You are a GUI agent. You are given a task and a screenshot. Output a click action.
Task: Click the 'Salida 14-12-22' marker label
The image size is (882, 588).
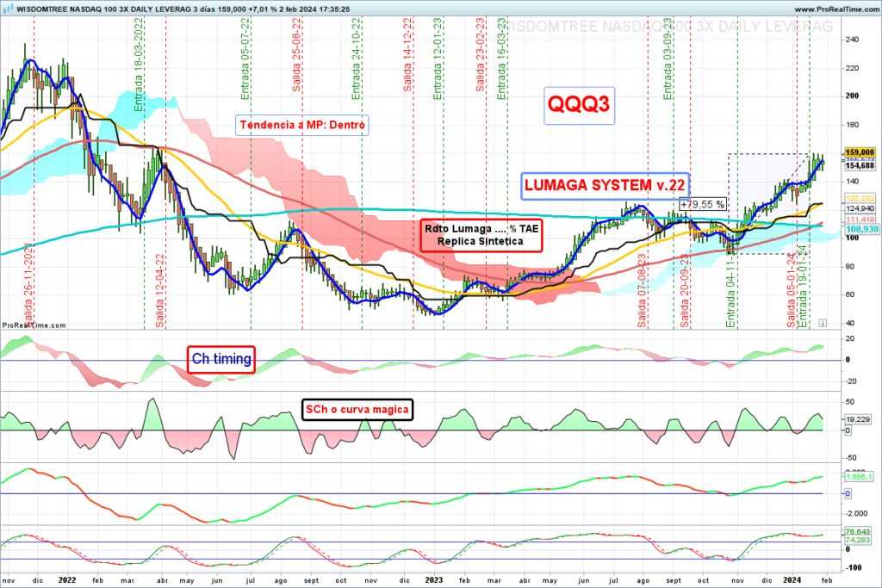407,55
